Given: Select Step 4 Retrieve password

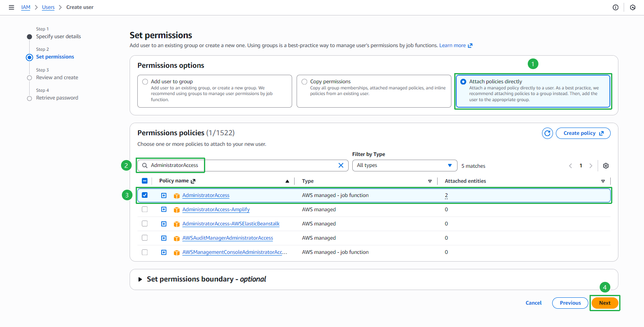Looking at the screenshot, I should [57, 98].
